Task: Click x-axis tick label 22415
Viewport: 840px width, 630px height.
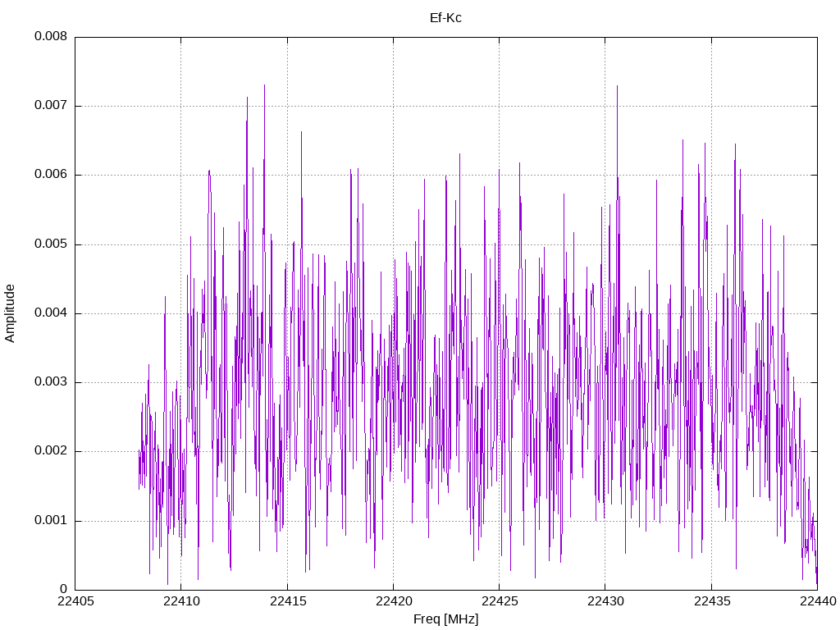Action: click(288, 601)
